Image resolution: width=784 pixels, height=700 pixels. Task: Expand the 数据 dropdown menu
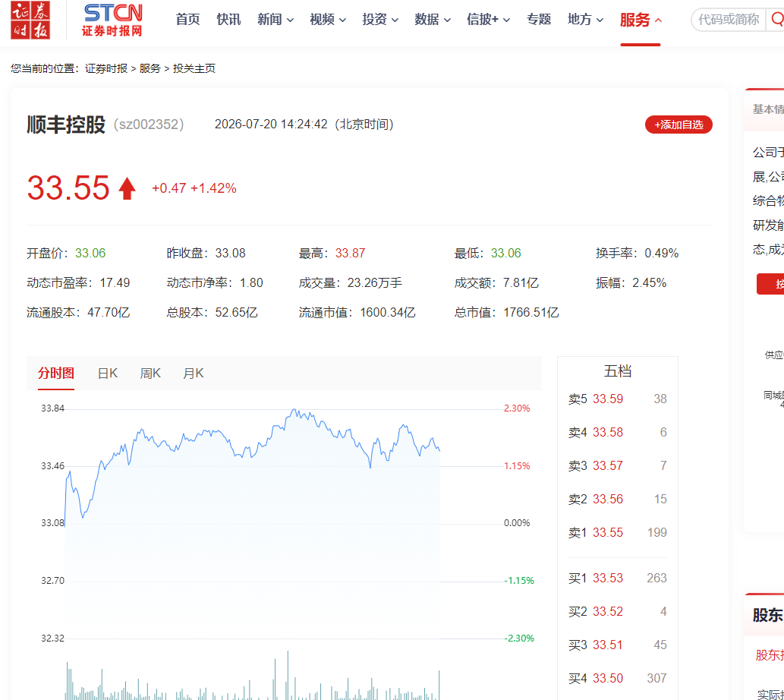433,20
